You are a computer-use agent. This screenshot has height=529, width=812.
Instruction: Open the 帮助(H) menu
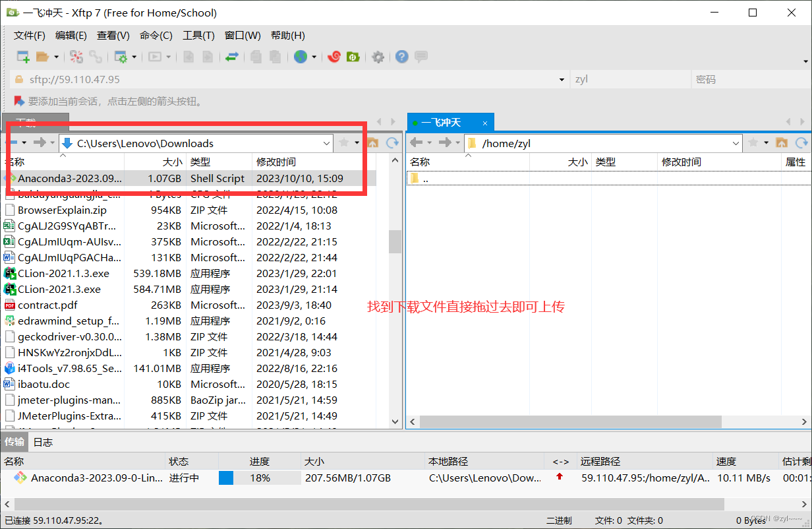tap(288, 36)
